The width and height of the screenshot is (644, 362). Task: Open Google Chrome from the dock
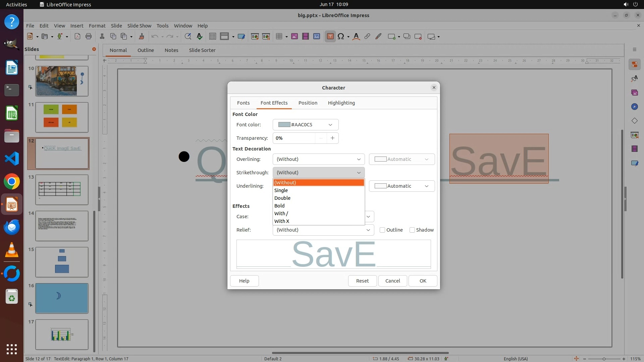pos(12,182)
